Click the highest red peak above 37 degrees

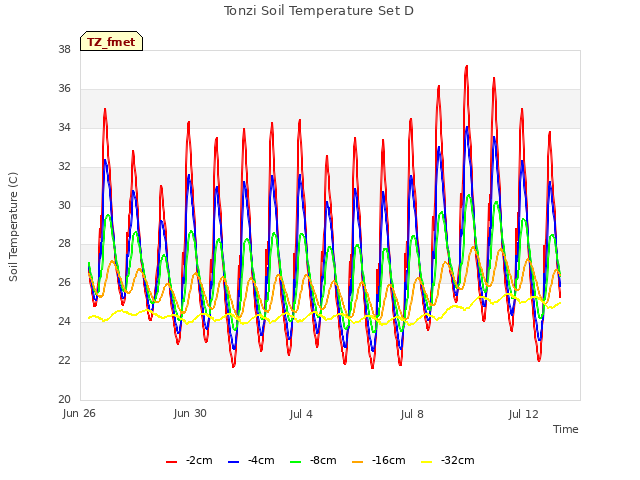pyautogui.click(x=466, y=67)
